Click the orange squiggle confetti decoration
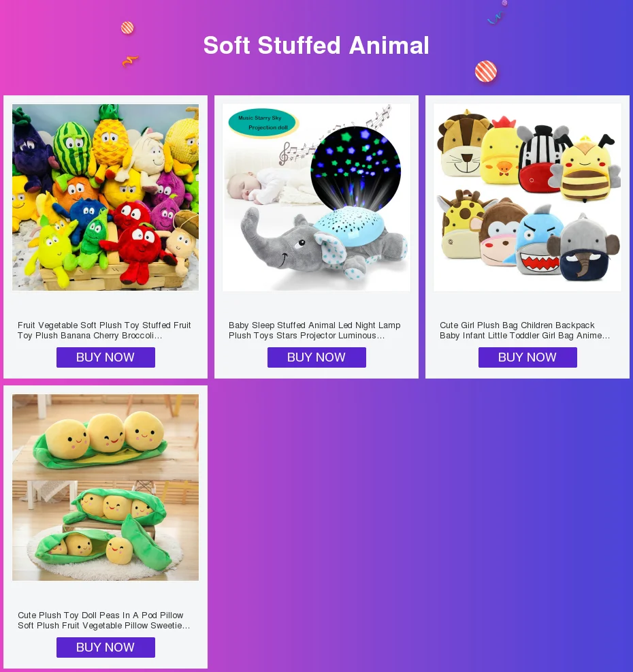 click(130, 61)
